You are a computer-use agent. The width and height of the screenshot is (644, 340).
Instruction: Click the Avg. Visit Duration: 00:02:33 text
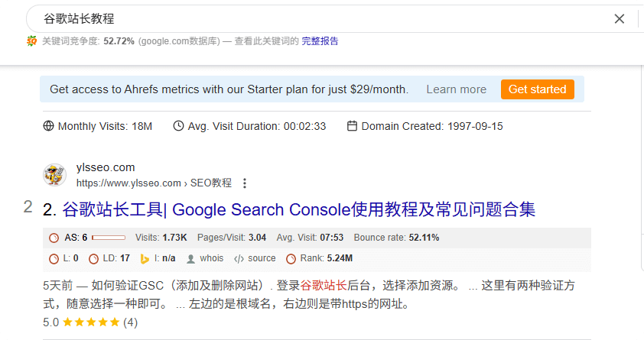[257, 126]
